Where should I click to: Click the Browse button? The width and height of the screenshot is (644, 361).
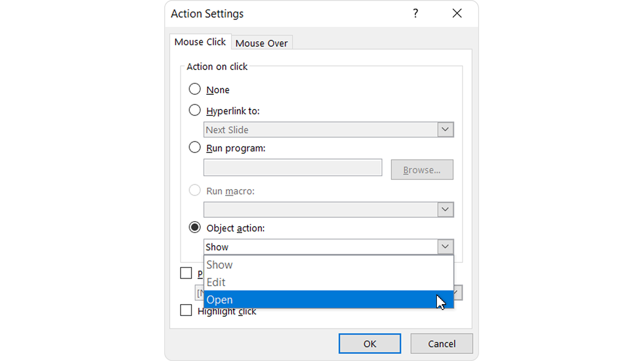click(x=422, y=170)
